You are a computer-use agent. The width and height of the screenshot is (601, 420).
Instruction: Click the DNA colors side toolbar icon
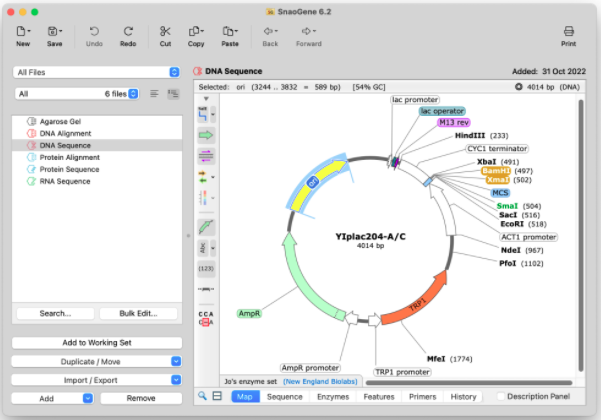(203, 198)
